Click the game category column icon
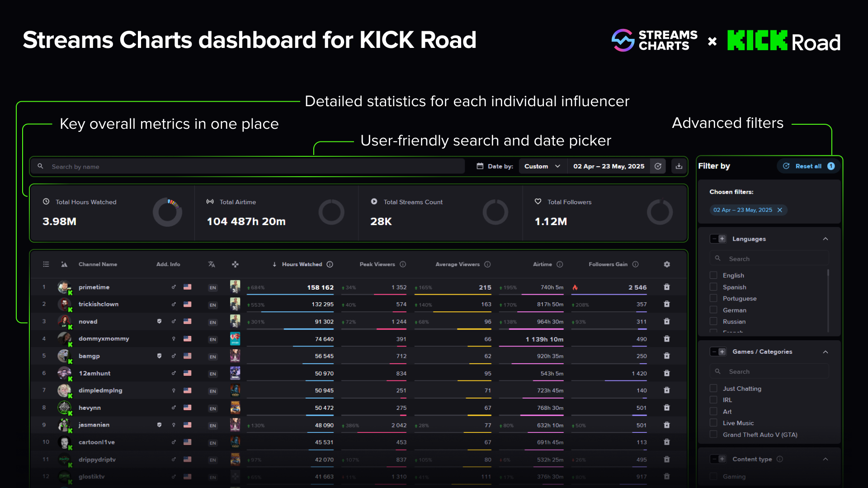Screen dimensions: 868x488 pos(235,264)
